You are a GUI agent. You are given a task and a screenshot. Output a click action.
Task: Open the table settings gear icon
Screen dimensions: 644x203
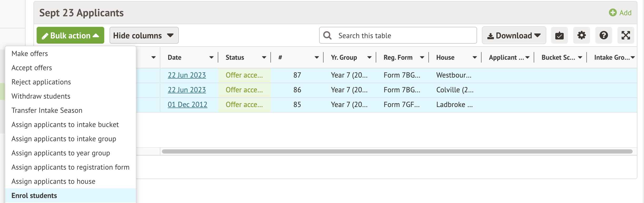[581, 35]
